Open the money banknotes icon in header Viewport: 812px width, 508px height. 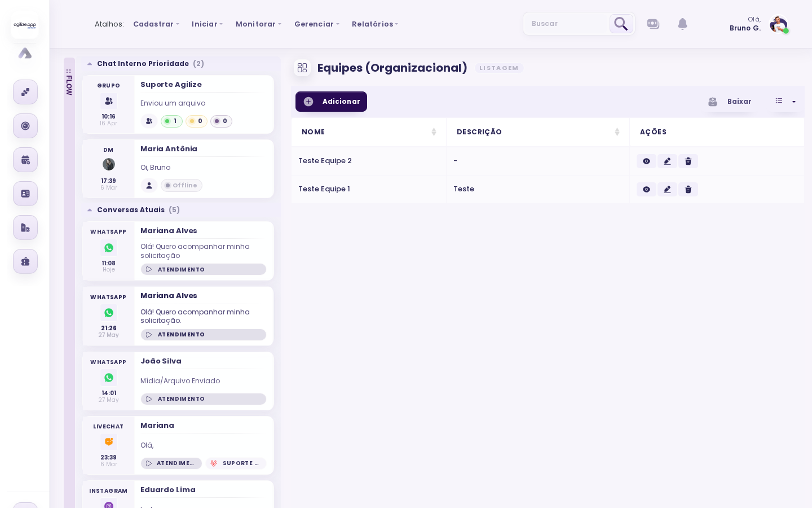coord(653,24)
